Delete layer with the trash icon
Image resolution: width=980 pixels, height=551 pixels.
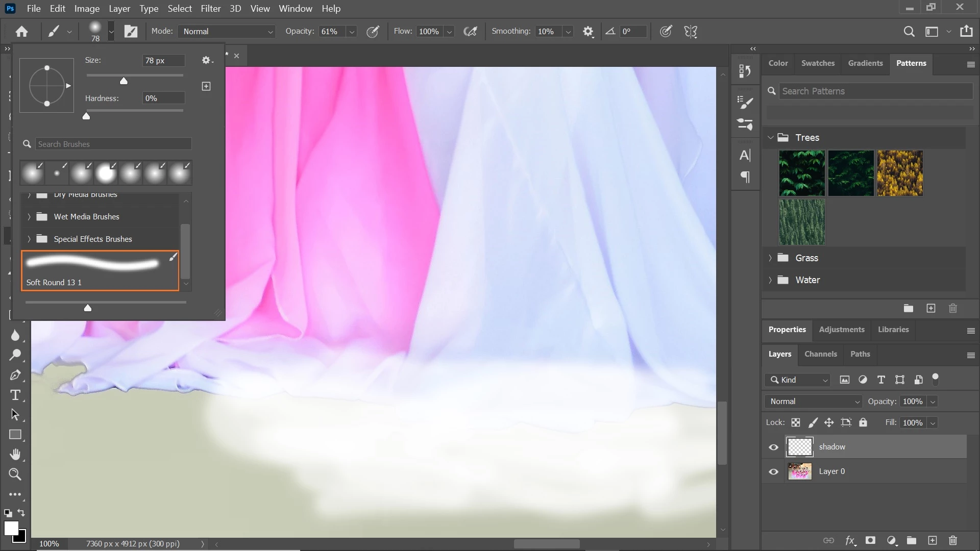(952, 540)
